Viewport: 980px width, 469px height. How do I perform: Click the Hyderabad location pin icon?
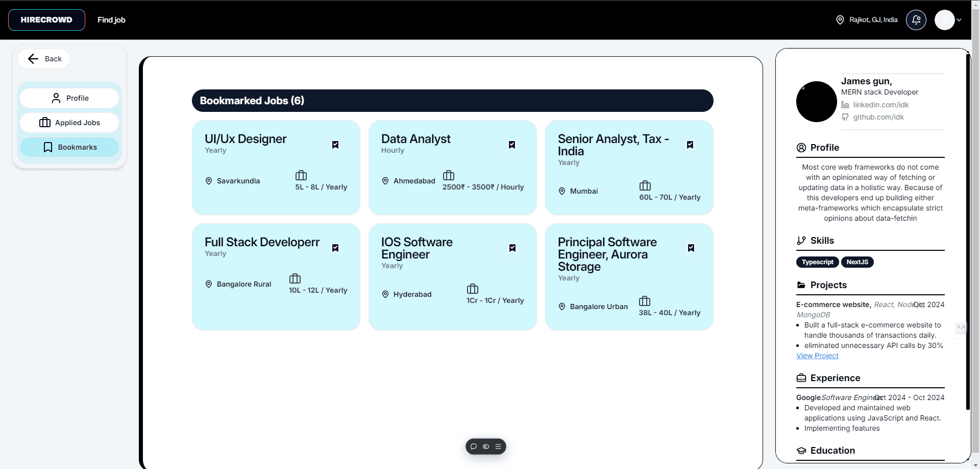click(x=385, y=294)
